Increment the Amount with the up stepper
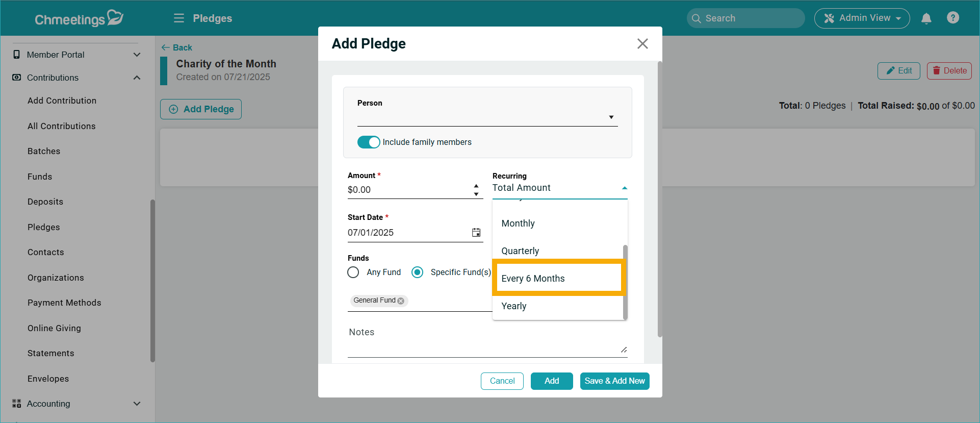Image resolution: width=980 pixels, height=423 pixels. point(476,185)
